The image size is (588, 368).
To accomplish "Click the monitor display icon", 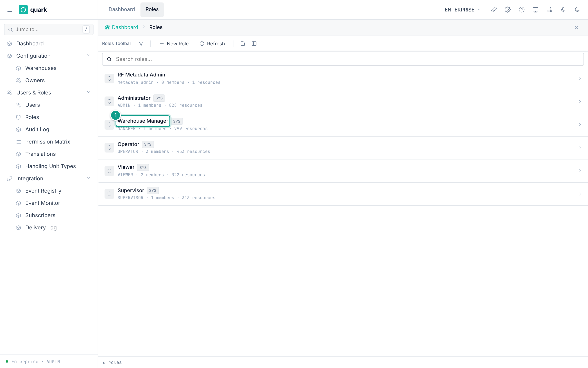I will (x=535, y=10).
